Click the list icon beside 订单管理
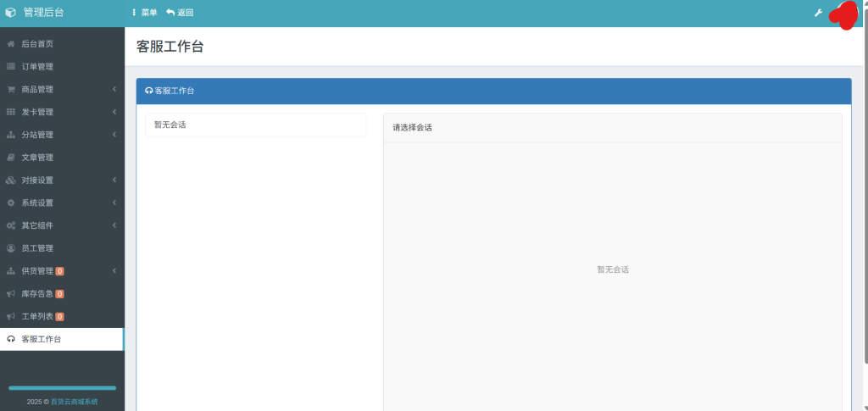Viewport: 868px width, 411px height. [x=11, y=66]
